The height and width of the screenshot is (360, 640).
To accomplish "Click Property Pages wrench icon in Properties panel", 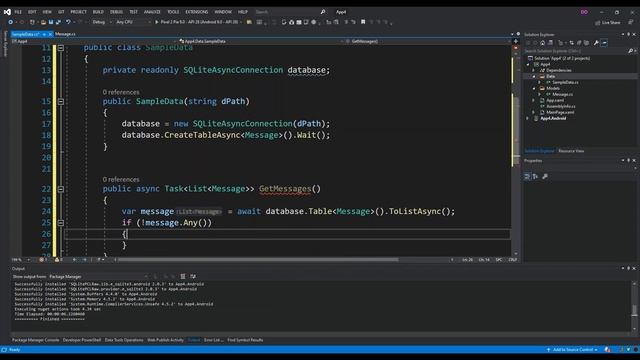I will 545,176.
